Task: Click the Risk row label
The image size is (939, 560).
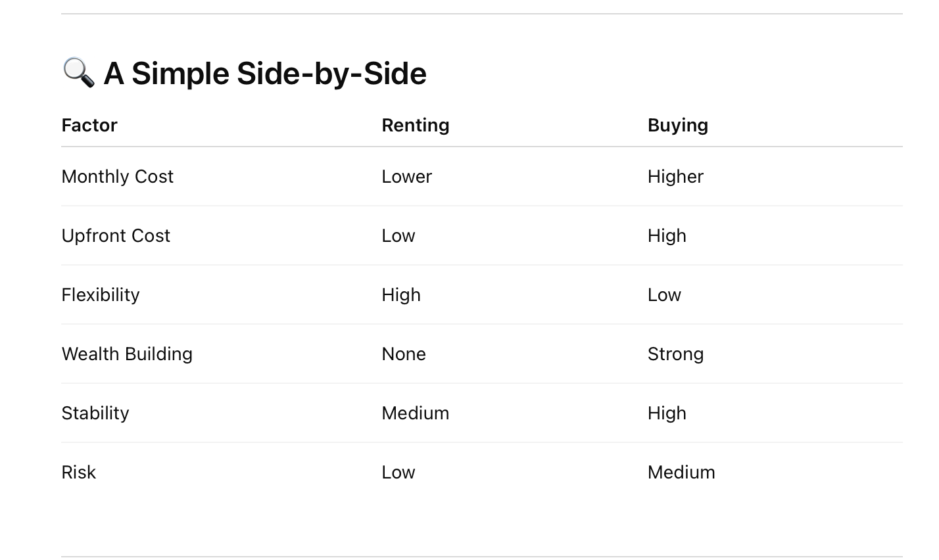Action: click(79, 473)
